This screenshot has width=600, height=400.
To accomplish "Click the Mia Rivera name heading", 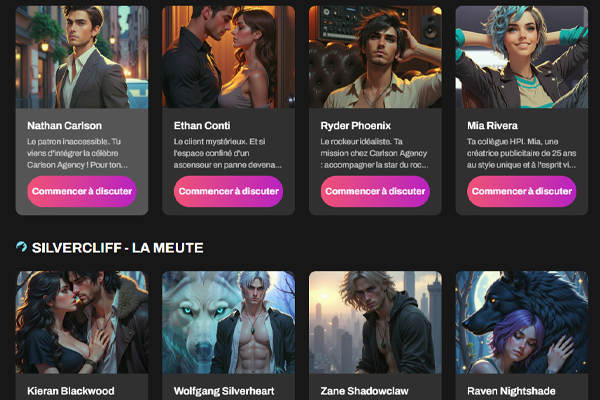I will pyautogui.click(x=492, y=126).
